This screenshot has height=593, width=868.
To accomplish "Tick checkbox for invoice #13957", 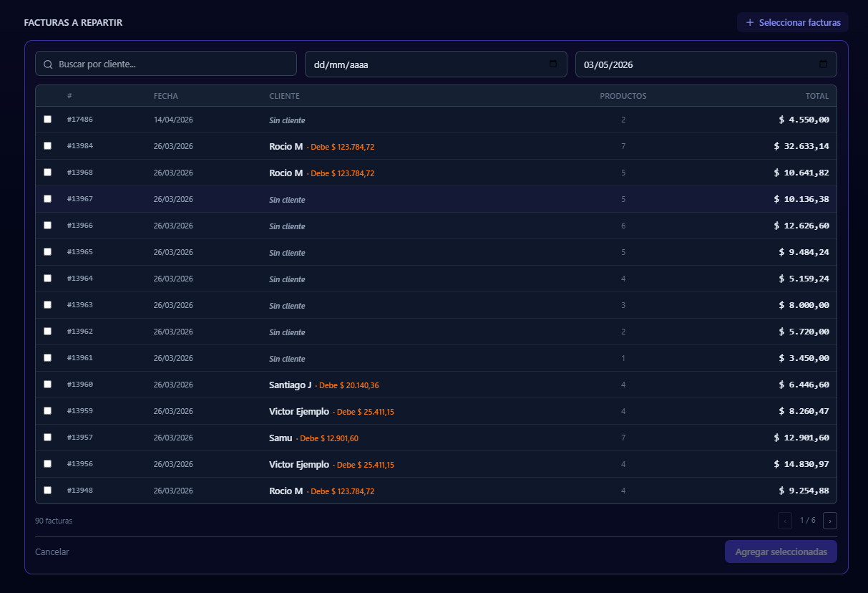I will [x=47, y=437].
